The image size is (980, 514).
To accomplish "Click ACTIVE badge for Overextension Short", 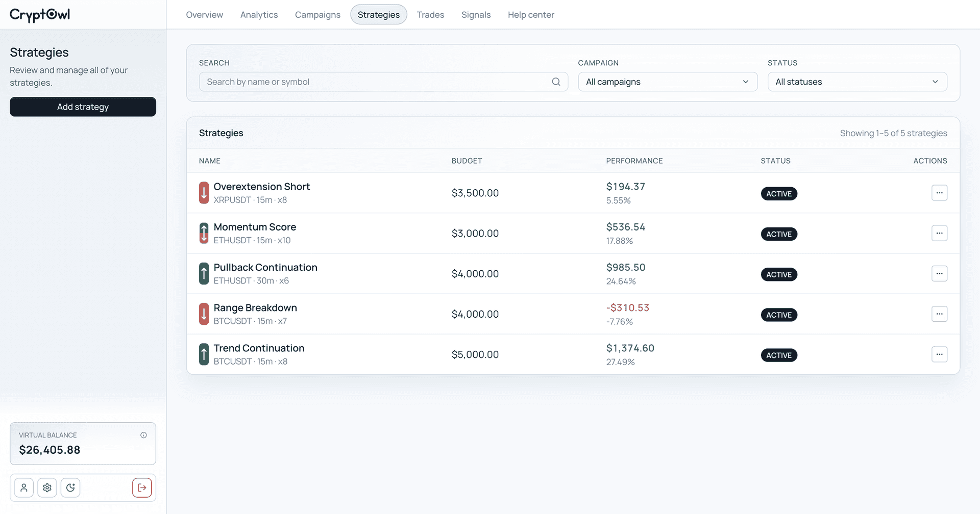I will 779,194.
